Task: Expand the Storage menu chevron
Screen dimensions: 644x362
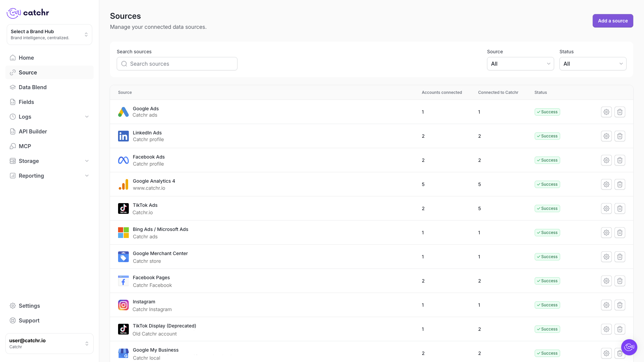Action: coord(87,161)
